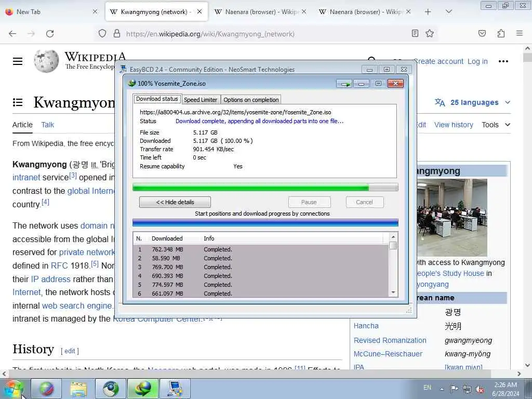Go back to the previous page in Firefox
Image resolution: width=532 pixels, height=399 pixels.
pos(12,34)
